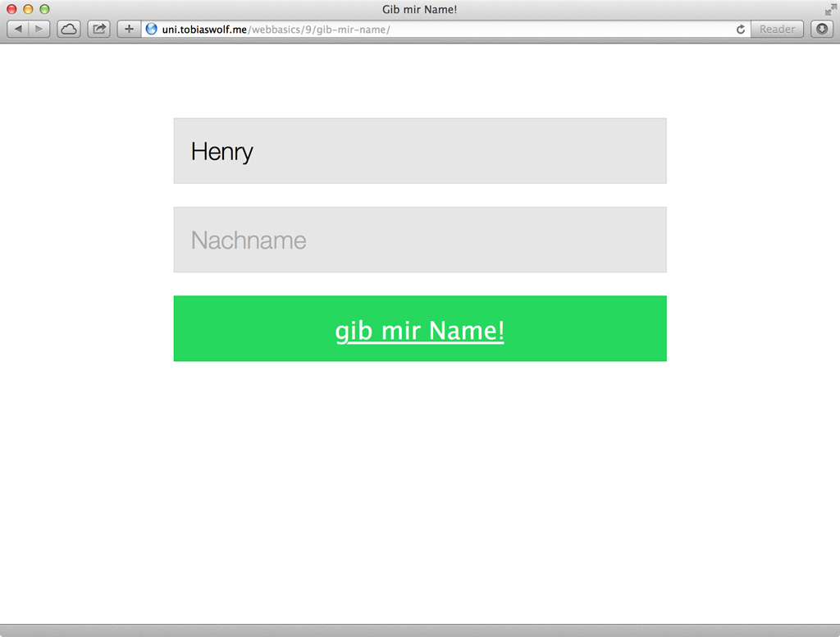Focus the first name field containing Henry
This screenshot has width=840, height=637.
coord(420,151)
